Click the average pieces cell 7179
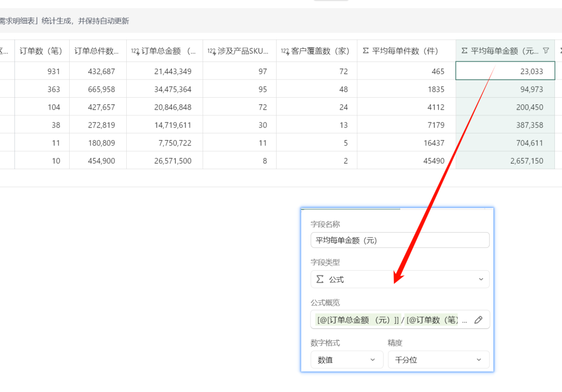 pyautogui.click(x=407, y=125)
